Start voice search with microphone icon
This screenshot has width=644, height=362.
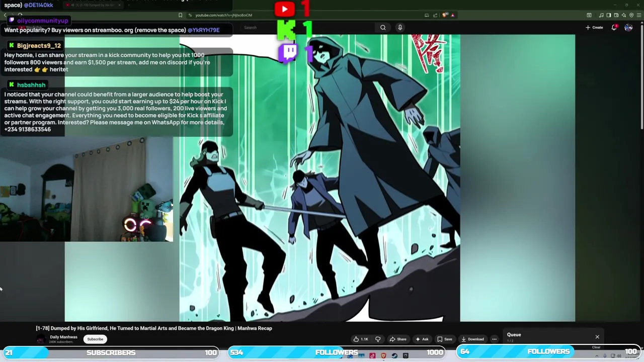[400, 28]
